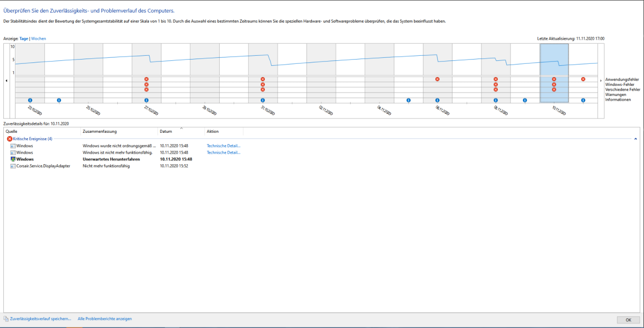Select Anwendungsfehler error icon on 10.11.2020
Screen dimensions: 644x328
pos(554,79)
